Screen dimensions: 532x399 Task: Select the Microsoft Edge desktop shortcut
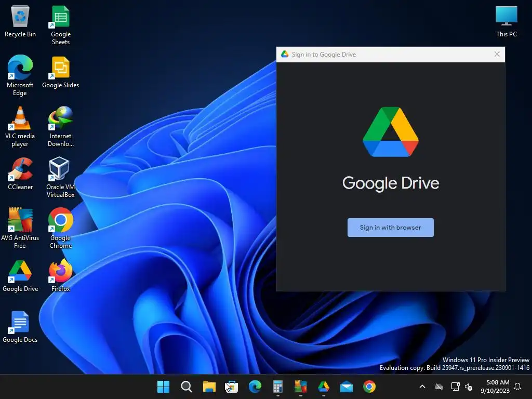point(20,75)
